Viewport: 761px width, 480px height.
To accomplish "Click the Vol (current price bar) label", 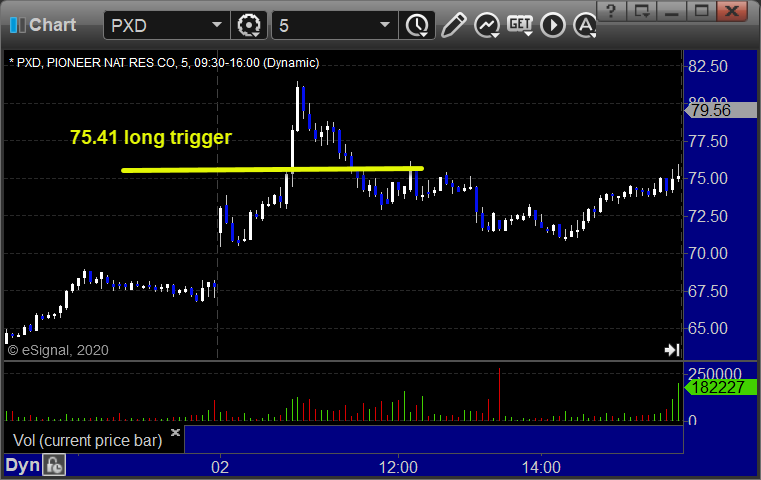I will click(87, 440).
